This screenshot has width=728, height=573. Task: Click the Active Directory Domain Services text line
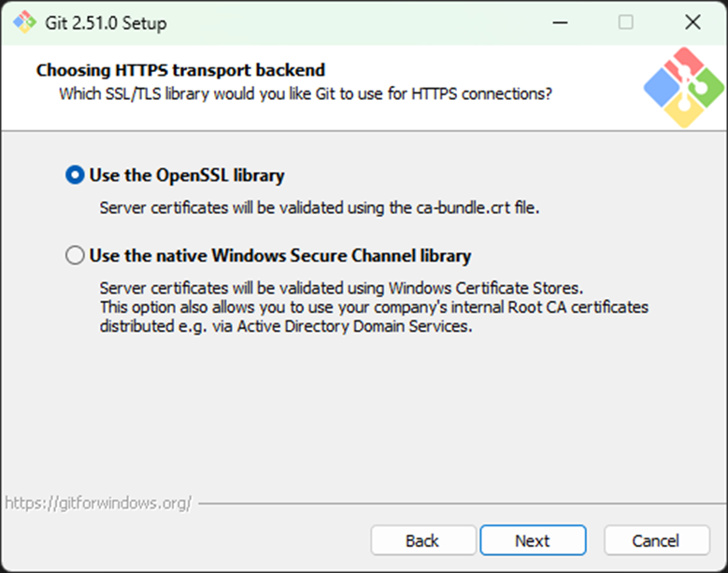pos(286,327)
